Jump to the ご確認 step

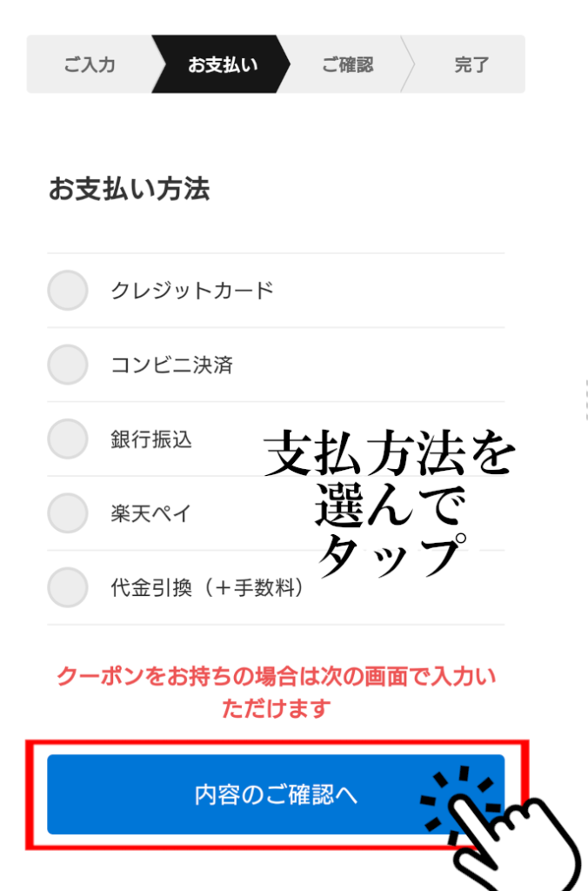(x=347, y=64)
